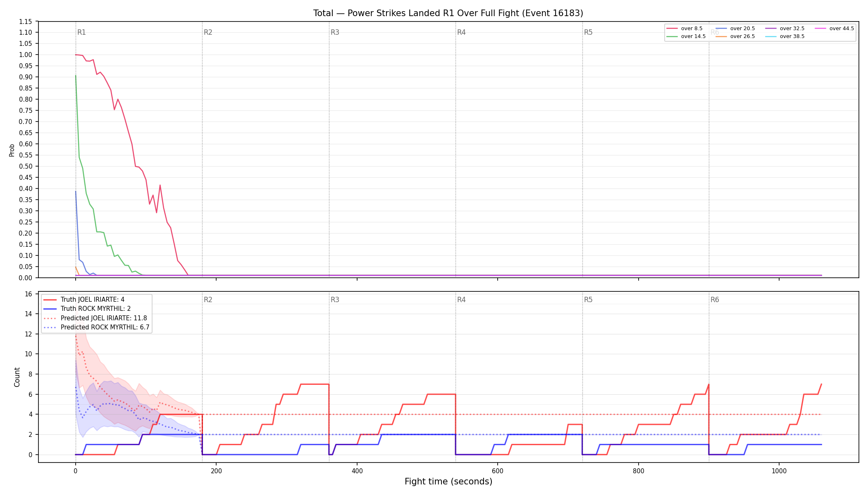The height and width of the screenshot is (496, 868).
Task: Click the 4 tick on the Count axis
Action: (30, 414)
